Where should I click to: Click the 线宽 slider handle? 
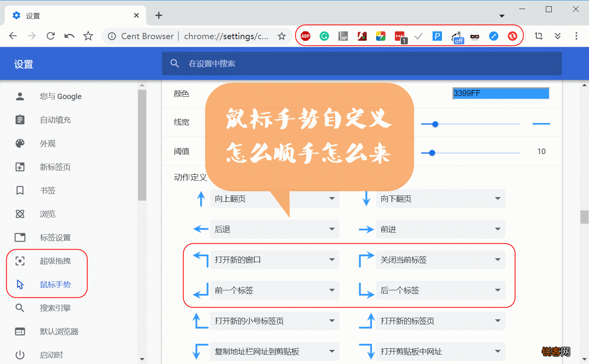[x=435, y=124]
